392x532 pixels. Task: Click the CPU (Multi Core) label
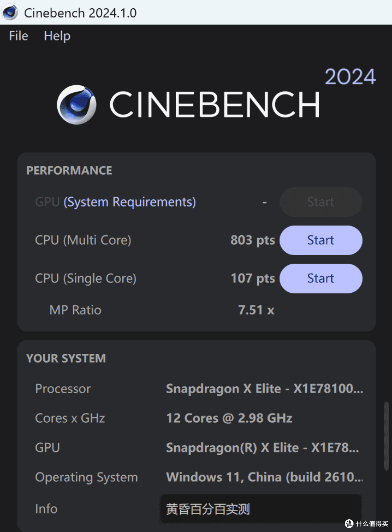83,240
